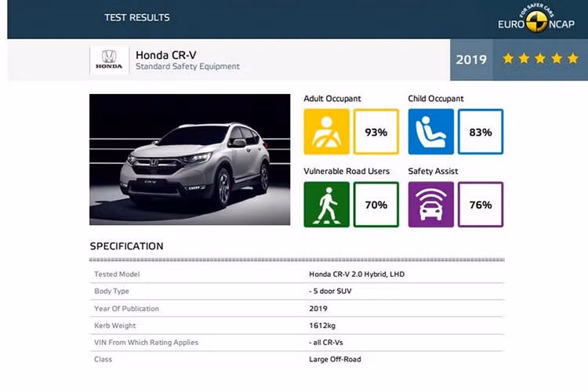Click the VIN From Which Rating Applies label
588x392 pixels.
coord(147,343)
